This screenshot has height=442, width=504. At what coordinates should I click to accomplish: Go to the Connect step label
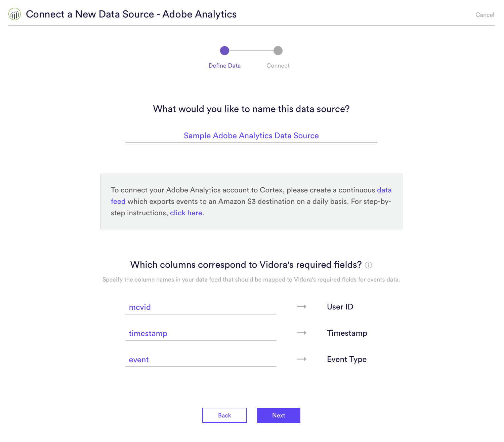click(278, 66)
